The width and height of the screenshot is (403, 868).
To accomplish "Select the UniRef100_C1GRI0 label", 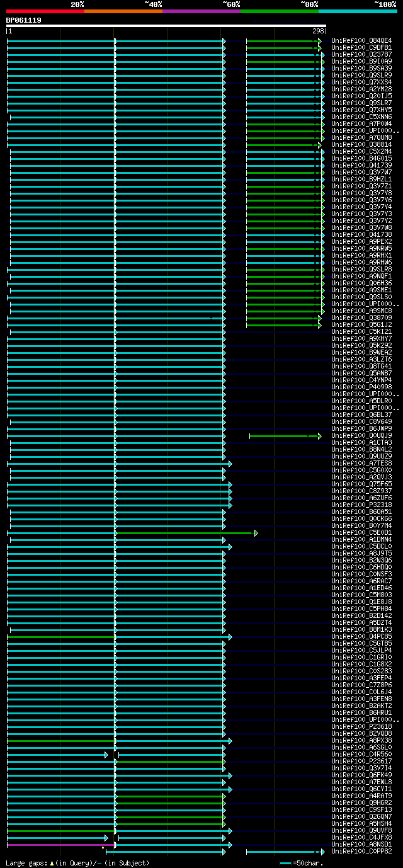I will 361,657.
